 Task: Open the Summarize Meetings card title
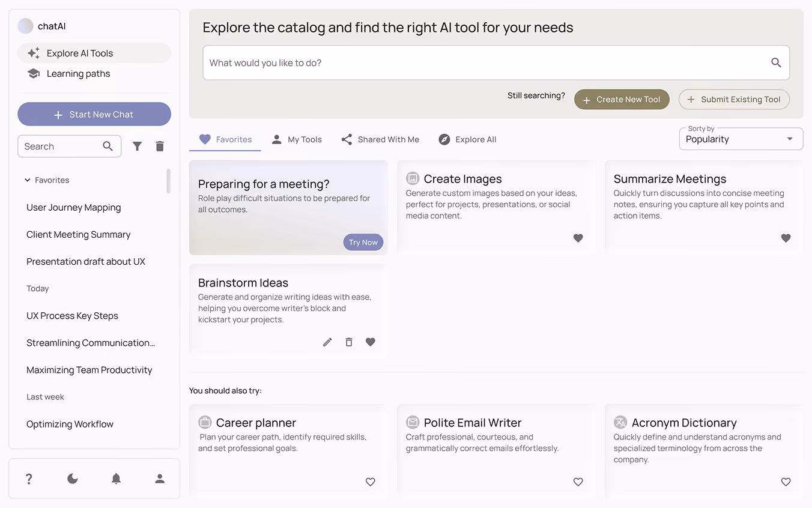tap(670, 179)
